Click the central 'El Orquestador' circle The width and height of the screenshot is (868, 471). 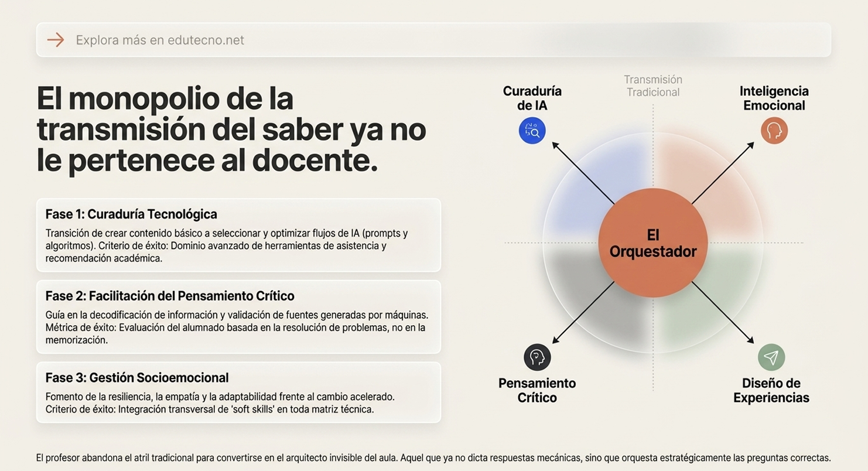(653, 243)
